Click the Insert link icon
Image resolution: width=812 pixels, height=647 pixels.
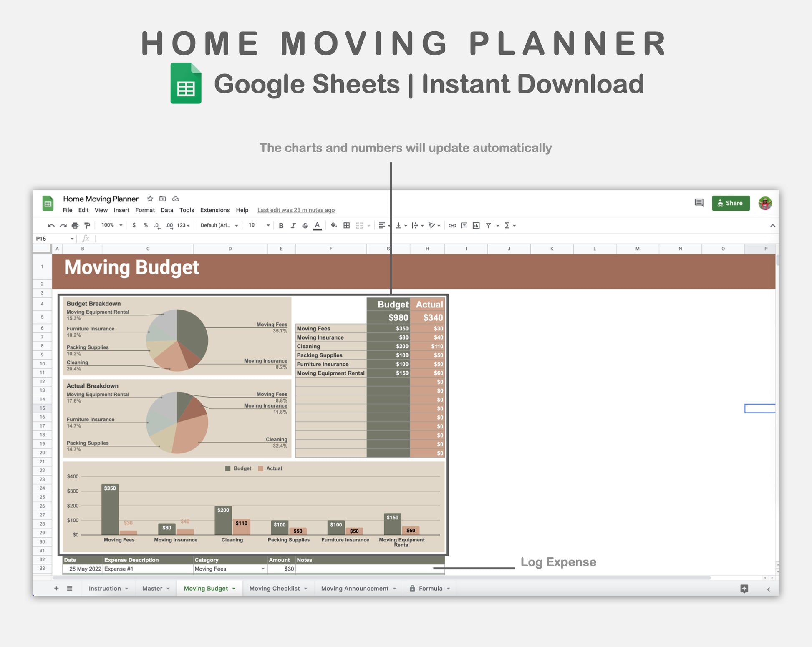[452, 226]
